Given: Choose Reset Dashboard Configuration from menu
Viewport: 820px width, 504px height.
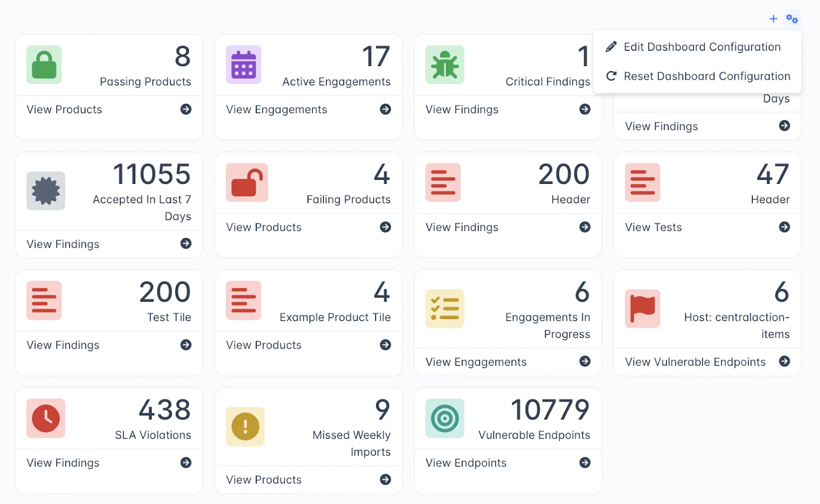Looking at the screenshot, I should [706, 76].
